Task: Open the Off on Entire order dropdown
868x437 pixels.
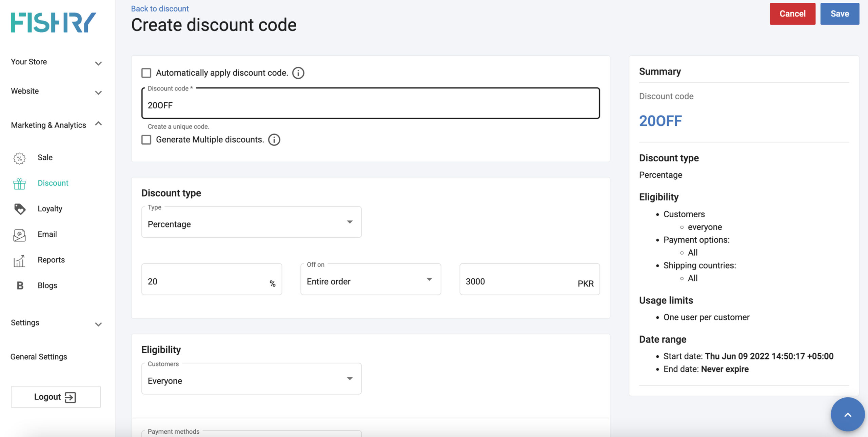Action: (x=370, y=280)
